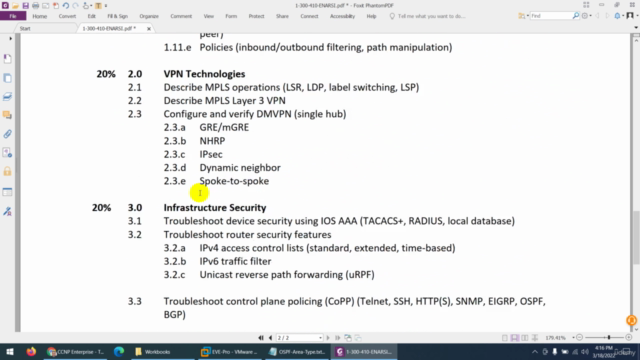Screen dimensions: 640x360
Task: Expand the left navigation panel arrow
Action: pyautogui.click(x=11, y=38)
